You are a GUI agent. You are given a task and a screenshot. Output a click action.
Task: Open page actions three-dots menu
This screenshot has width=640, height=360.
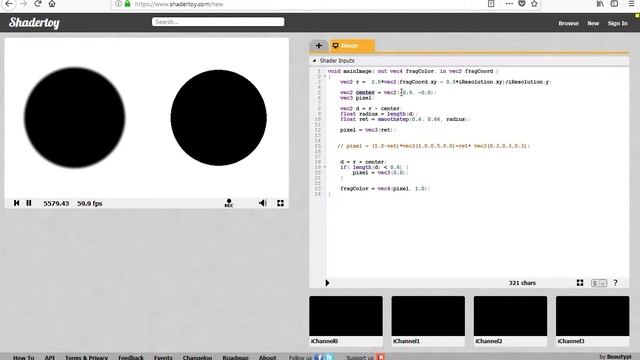point(509,4)
